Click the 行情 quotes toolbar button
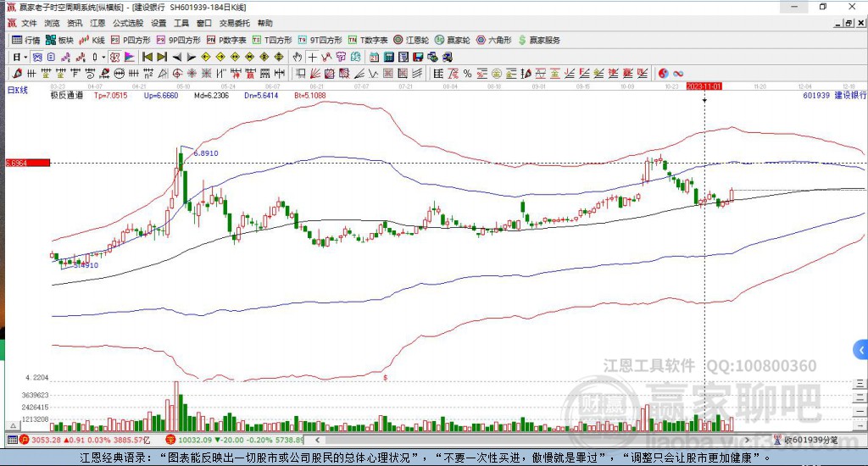This screenshot has height=466, width=868. point(26,40)
